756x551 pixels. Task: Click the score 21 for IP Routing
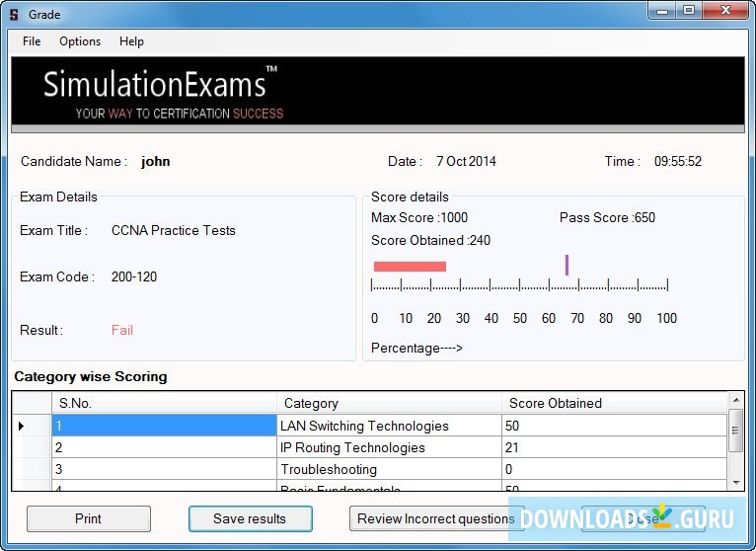(614, 447)
